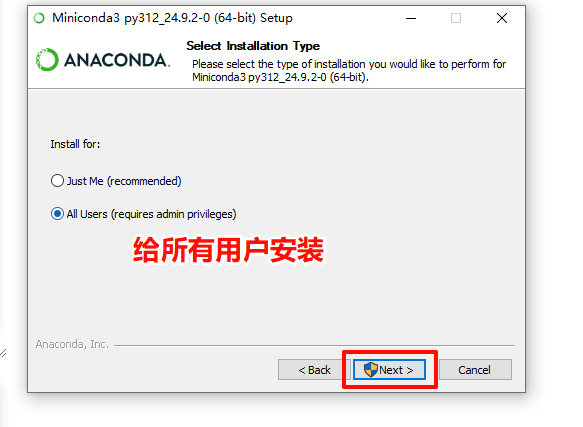Click the ANACONDA wordmark text
Image resolution: width=583 pixels, height=427 pixels.
coord(117,60)
